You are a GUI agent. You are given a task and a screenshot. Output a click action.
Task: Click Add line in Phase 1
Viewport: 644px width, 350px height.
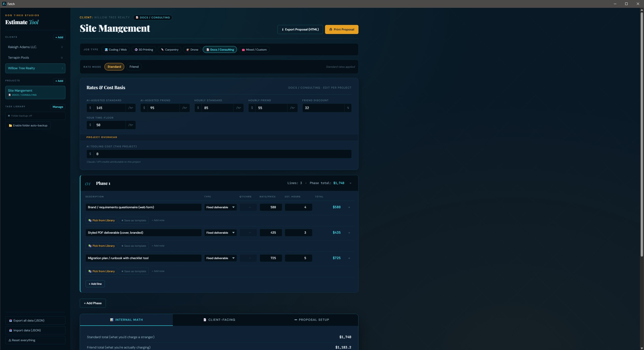(x=95, y=284)
